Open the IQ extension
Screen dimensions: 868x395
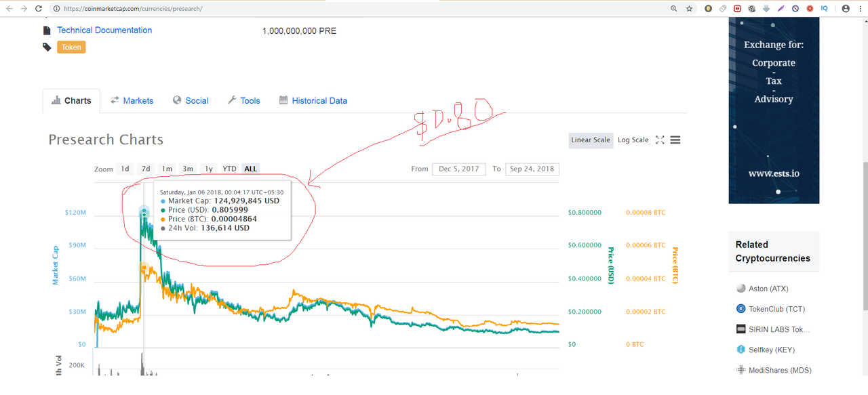825,9
